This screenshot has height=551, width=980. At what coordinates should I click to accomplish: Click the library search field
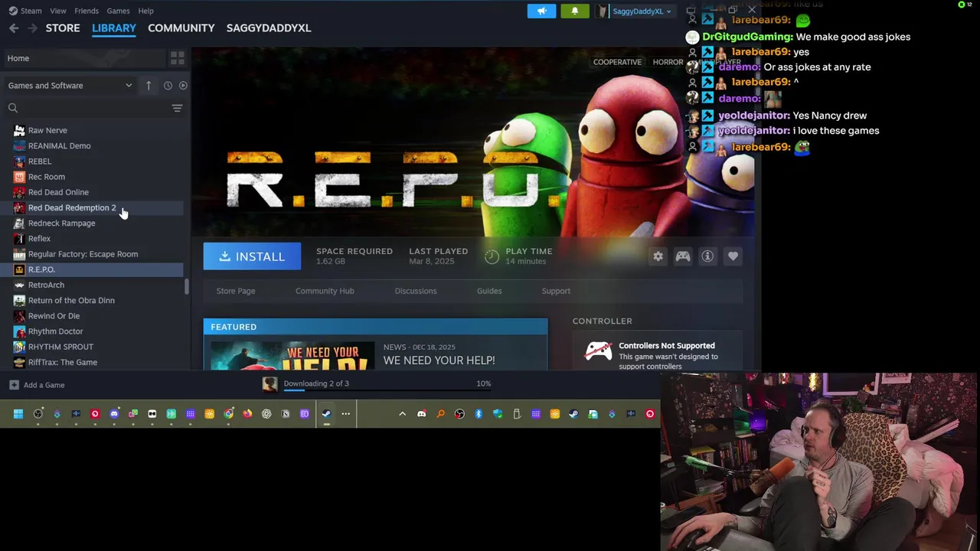87,108
